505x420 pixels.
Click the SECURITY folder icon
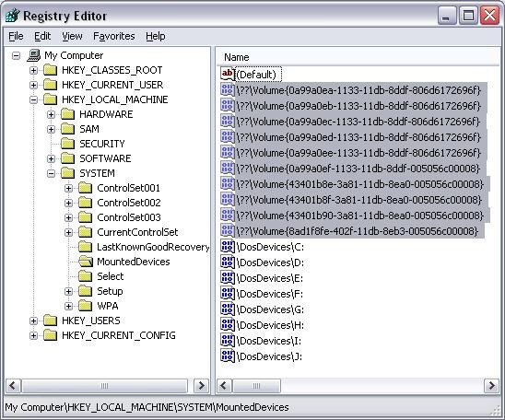[x=67, y=144]
